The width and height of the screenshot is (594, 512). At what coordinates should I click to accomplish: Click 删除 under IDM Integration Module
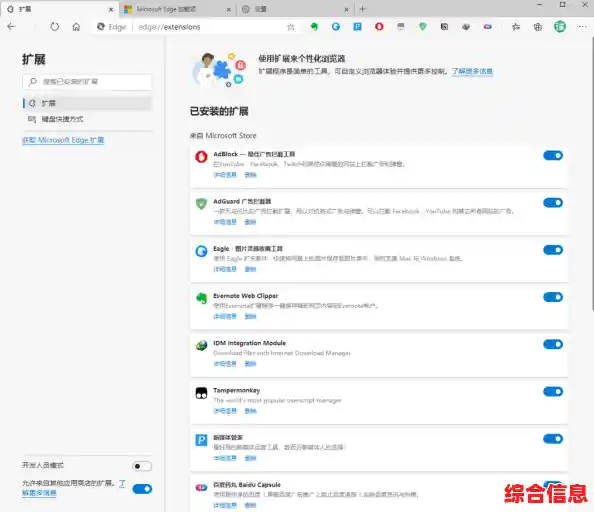point(250,364)
